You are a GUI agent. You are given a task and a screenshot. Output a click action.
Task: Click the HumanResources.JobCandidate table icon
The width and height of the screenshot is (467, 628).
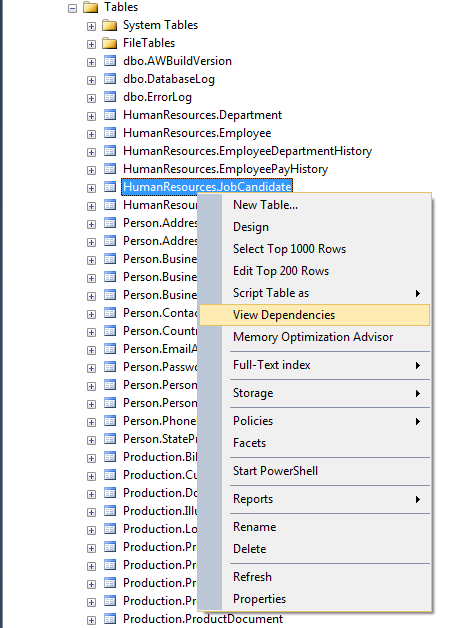point(110,187)
